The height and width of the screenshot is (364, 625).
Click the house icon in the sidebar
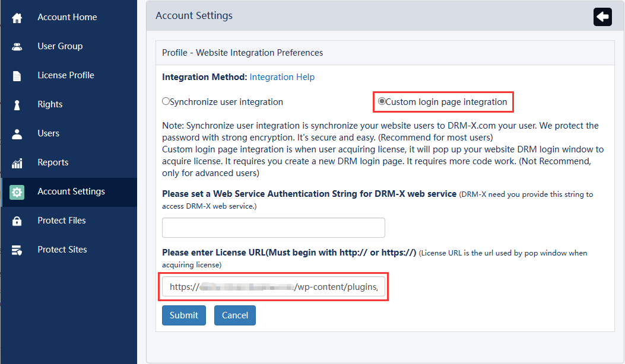coord(17,18)
